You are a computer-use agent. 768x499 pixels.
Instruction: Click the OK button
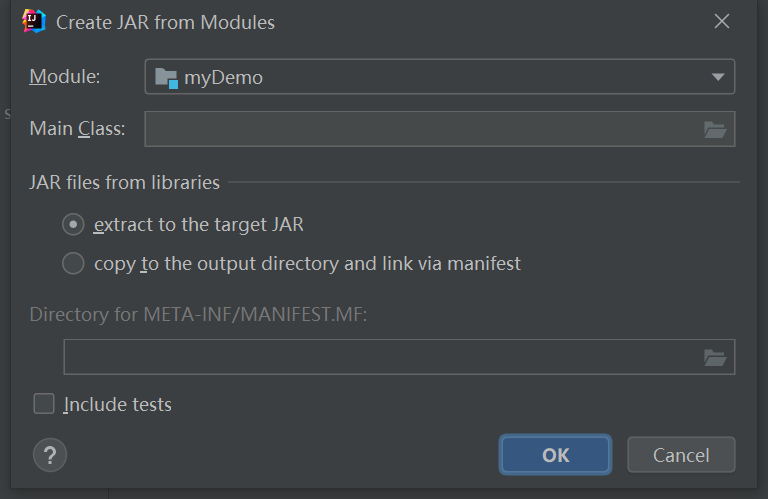555,455
